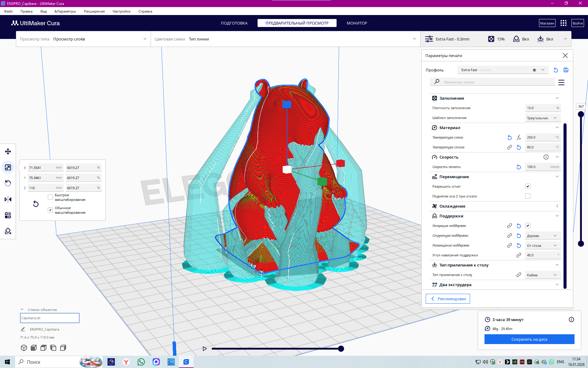588x368 pixels.
Task: Open the UltiMaker apps grid icon
Action: [563, 23]
